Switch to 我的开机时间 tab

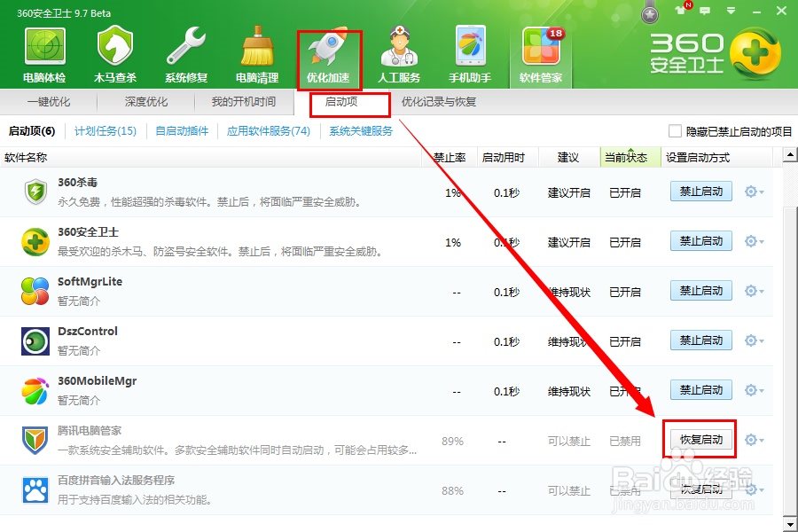[x=244, y=102]
